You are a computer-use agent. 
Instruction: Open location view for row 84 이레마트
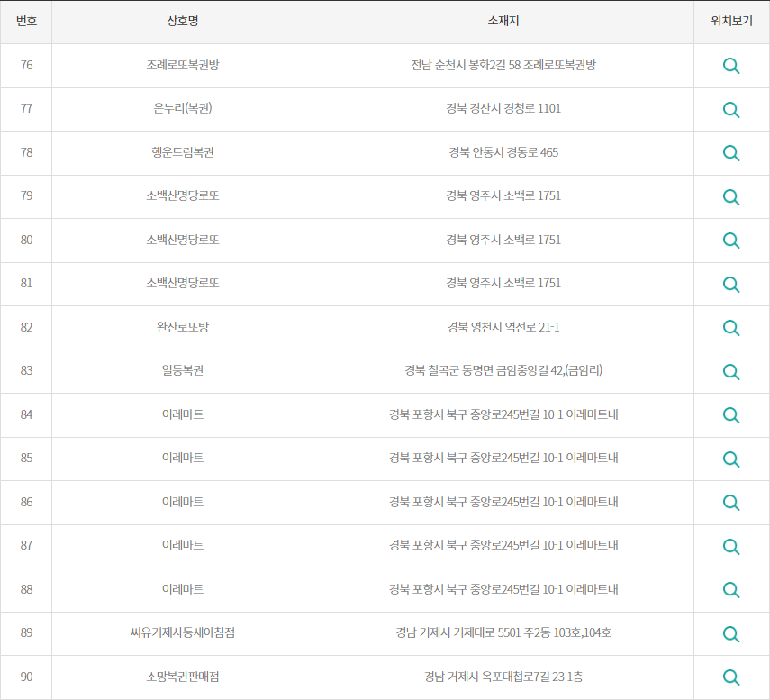(x=730, y=415)
